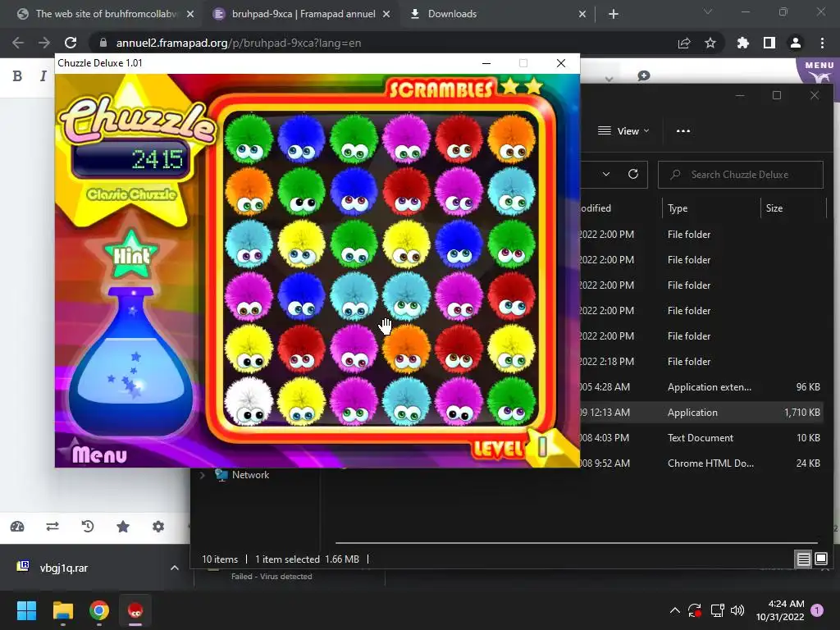The width and height of the screenshot is (840, 630).
Task: Select Network in the navigation pane
Action: [250, 475]
